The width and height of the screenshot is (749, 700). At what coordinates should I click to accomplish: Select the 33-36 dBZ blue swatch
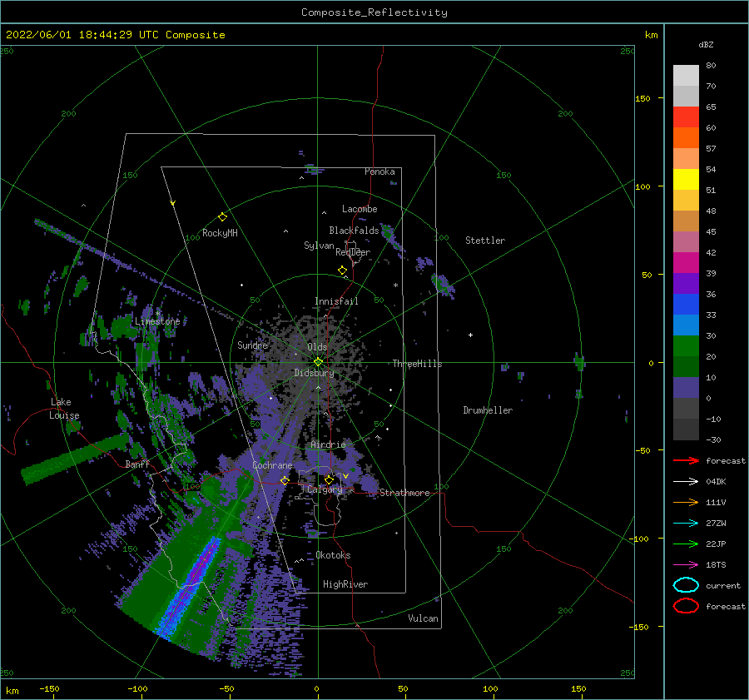click(x=686, y=305)
